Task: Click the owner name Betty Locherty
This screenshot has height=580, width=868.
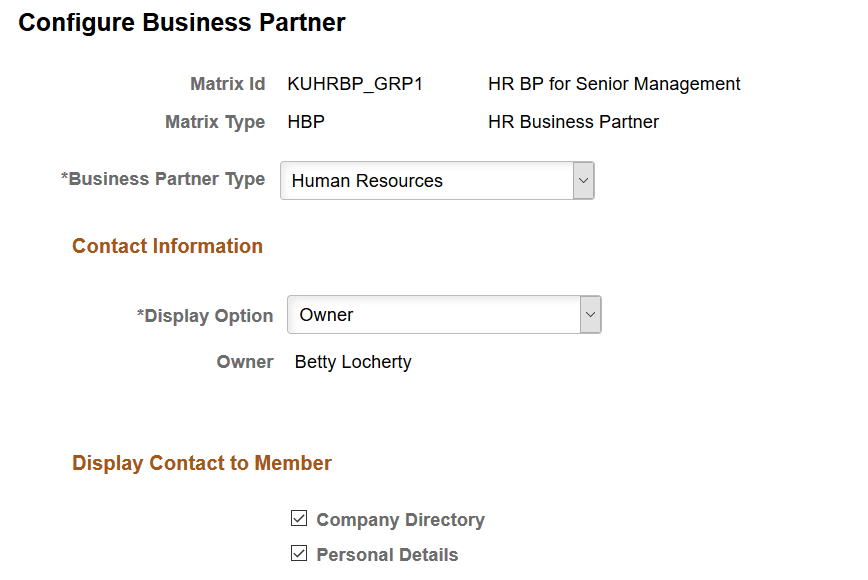Action: tap(352, 362)
